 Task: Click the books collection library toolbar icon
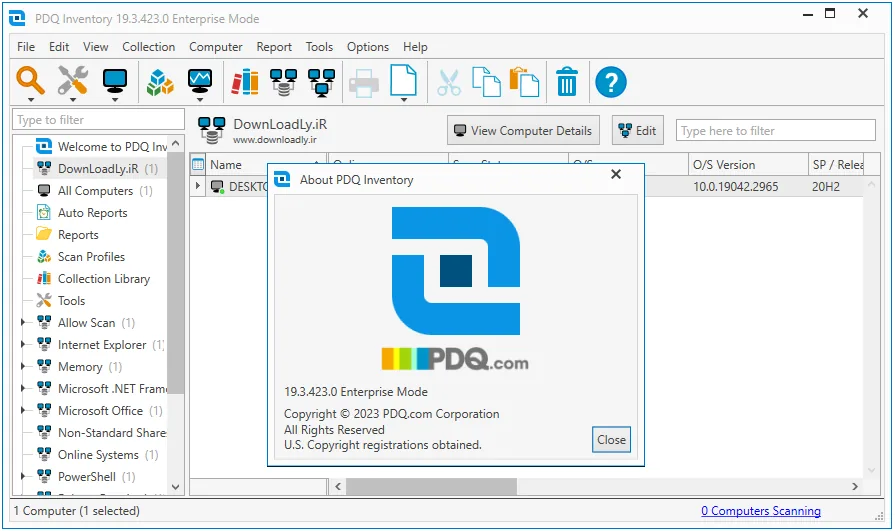[x=245, y=82]
